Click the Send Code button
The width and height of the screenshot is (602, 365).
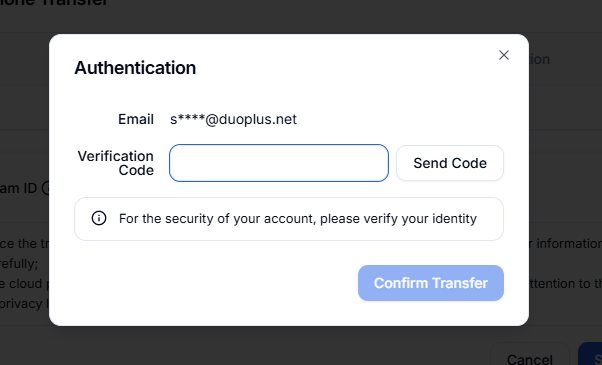[450, 163]
